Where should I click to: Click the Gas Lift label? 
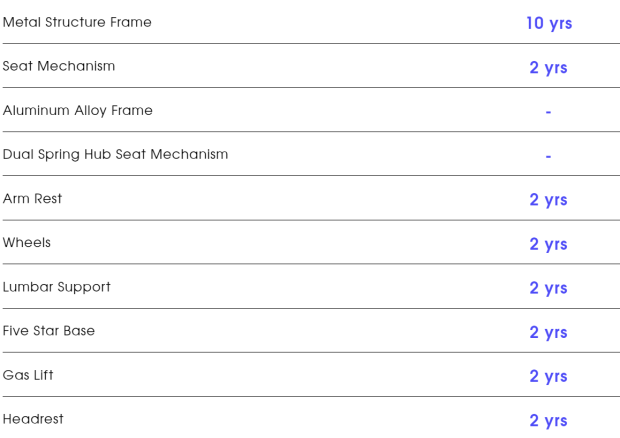(x=28, y=375)
